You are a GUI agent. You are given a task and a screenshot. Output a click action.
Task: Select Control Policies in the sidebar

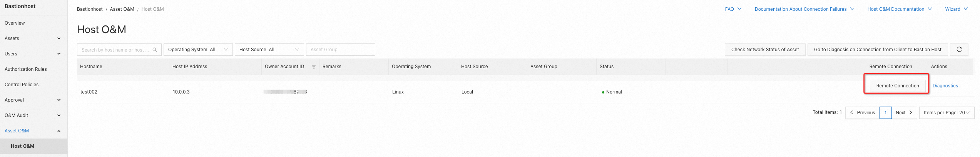[x=22, y=85]
